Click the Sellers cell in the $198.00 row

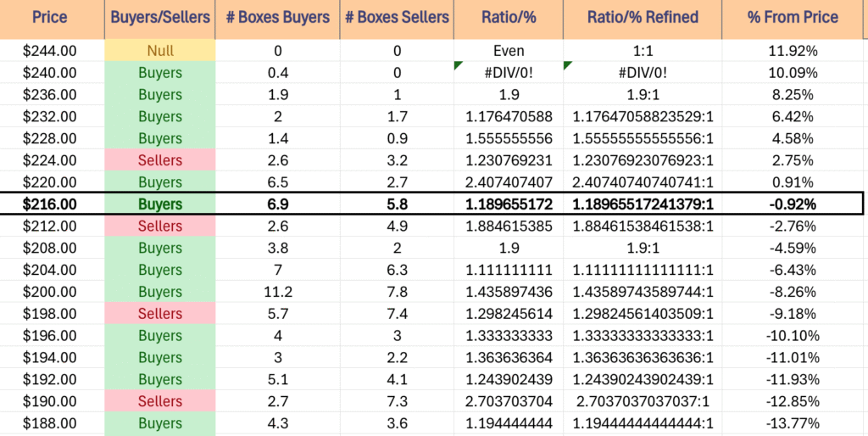(x=160, y=314)
